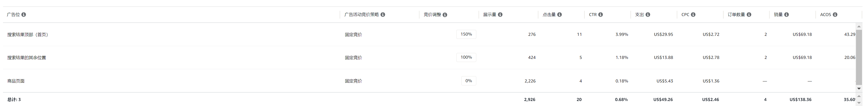Screen dimensions: 868x106
Task: Show CPC column info icon
Action: point(693,15)
